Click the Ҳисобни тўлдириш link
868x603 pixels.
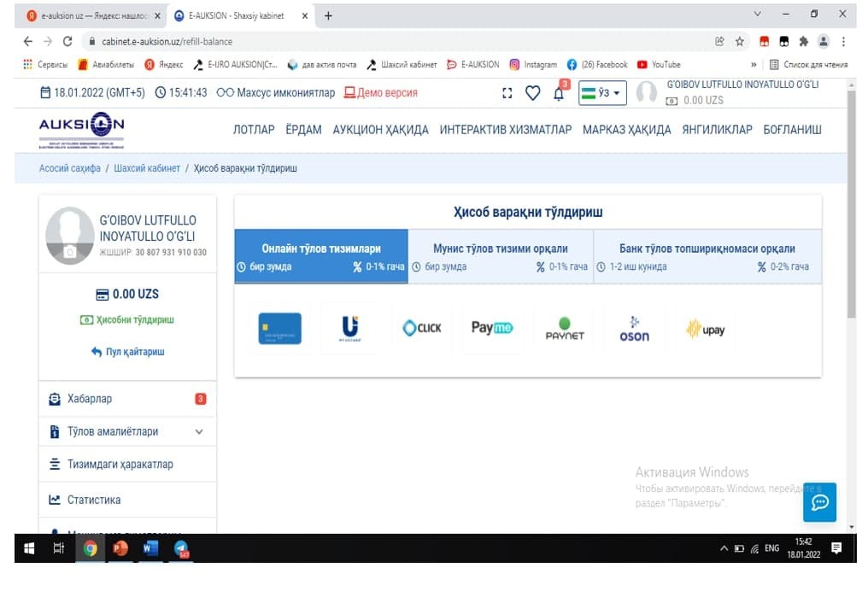pos(127,319)
